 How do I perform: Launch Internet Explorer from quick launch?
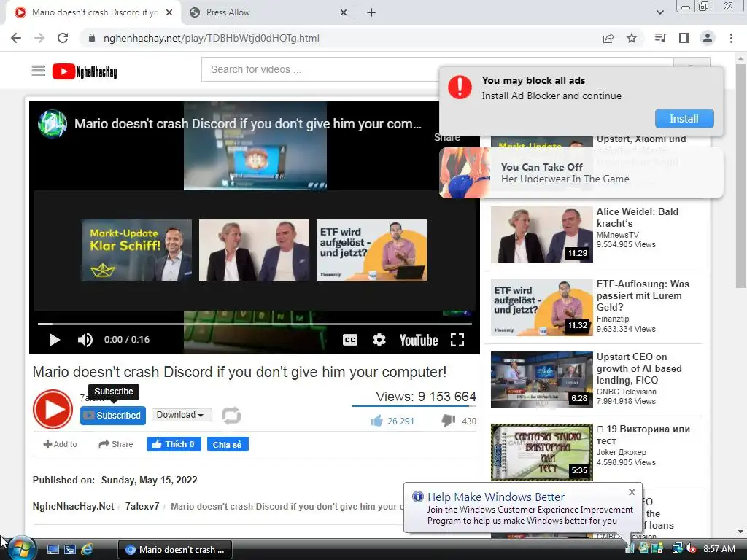click(x=87, y=550)
